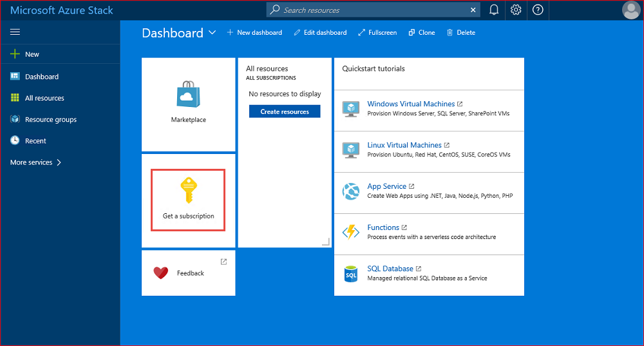The image size is (644, 346).
Task: Click the All resources tile heading
Action: click(x=267, y=69)
